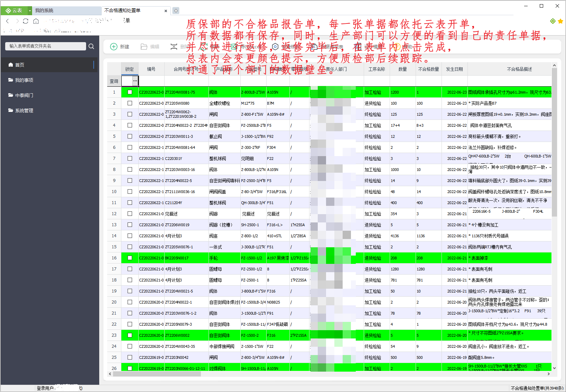Click the 中泰阀门 folder icon
Screen dimensions: 566x392
[11, 95]
